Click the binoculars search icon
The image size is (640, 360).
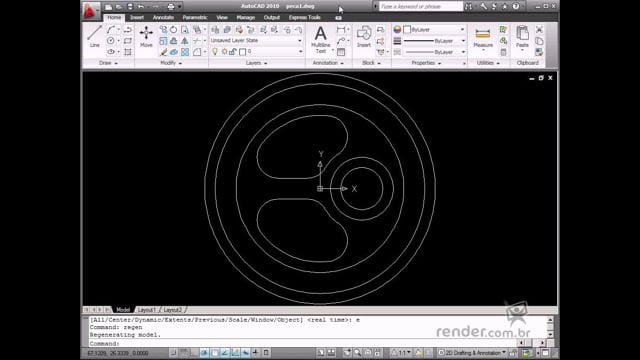[468, 6]
